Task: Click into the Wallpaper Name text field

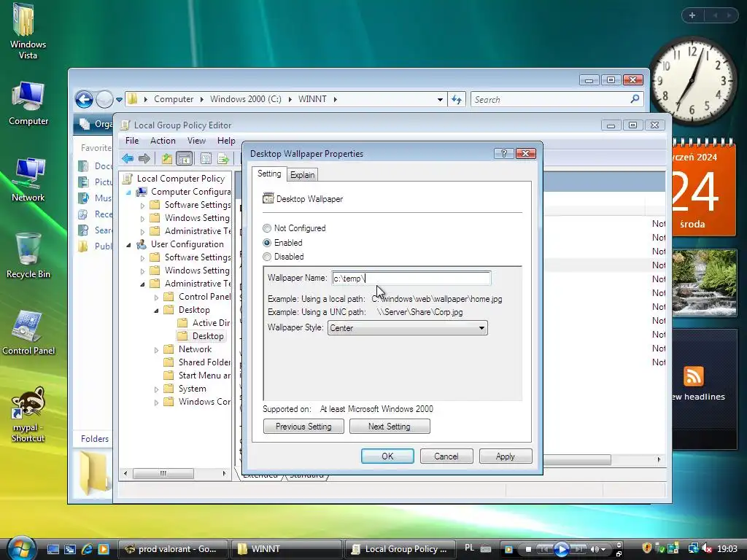Action: [411, 278]
